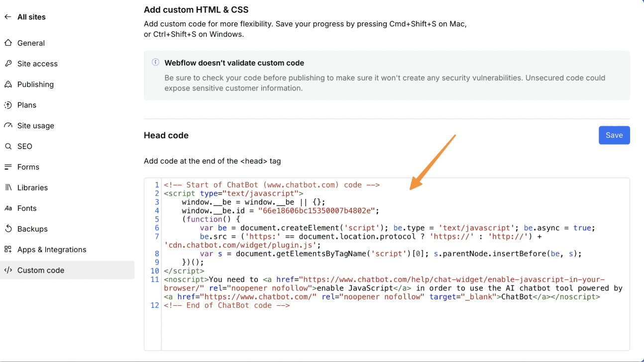Click the General home icon
Image resolution: width=644 pixels, height=362 pixels.
pyautogui.click(x=8, y=43)
